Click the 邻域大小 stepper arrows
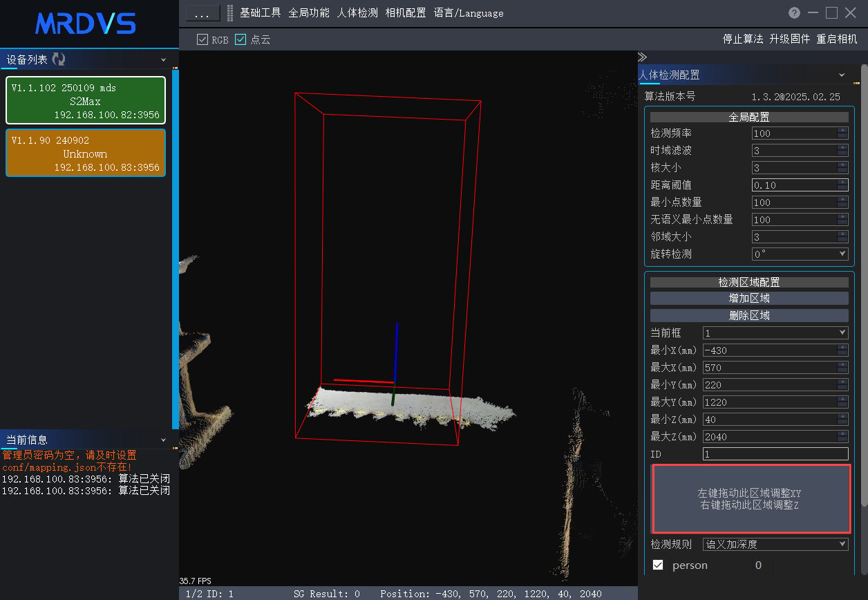The height and width of the screenshot is (600, 868). pos(842,236)
